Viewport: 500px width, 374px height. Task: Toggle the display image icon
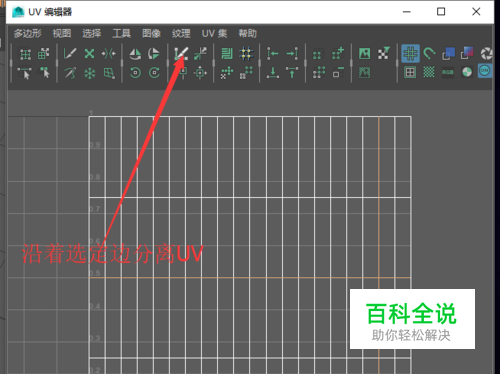364,53
